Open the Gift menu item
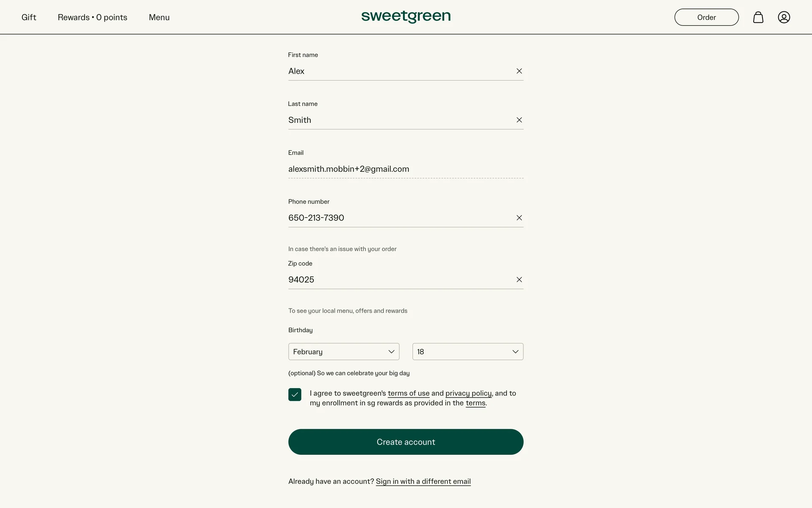 (x=29, y=17)
